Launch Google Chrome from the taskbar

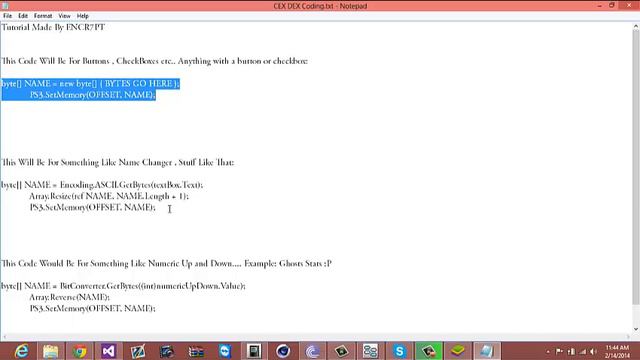[80, 351]
